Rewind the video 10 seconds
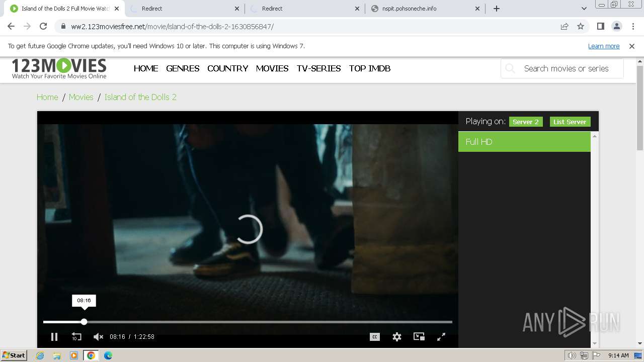Screen dimensions: 644x362 pyautogui.click(x=76, y=337)
